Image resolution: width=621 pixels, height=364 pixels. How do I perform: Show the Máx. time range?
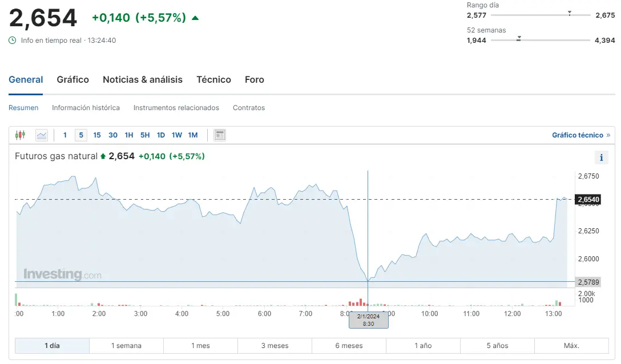click(x=571, y=346)
